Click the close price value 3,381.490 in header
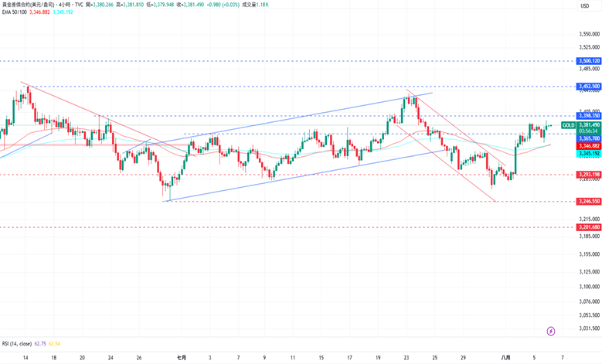The height and width of the screenshot is (364, 602). [x=193, y=5]
